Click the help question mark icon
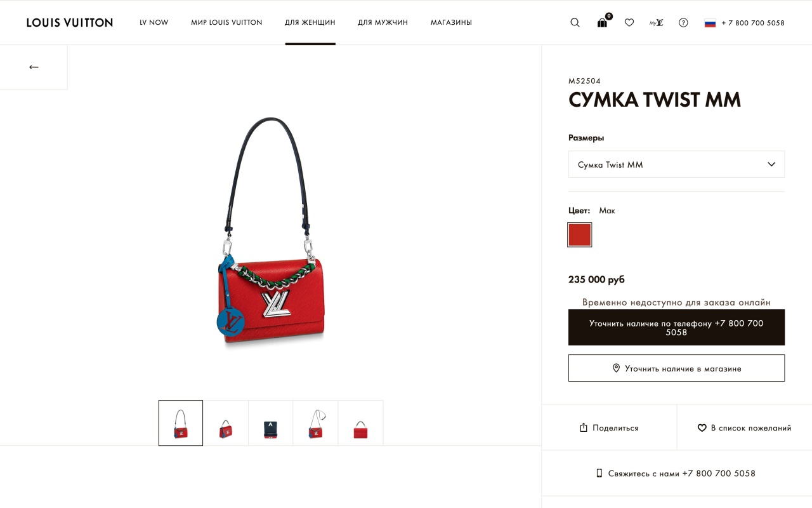This screenshot has height=508, width=812. pyautogui.click(x=683, y=23)
